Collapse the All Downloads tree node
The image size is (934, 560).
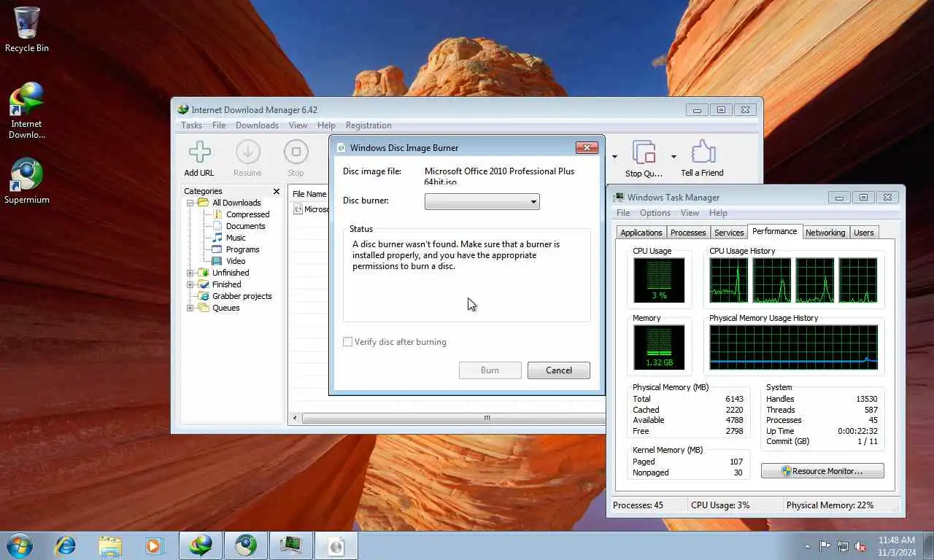pos(190,203)
